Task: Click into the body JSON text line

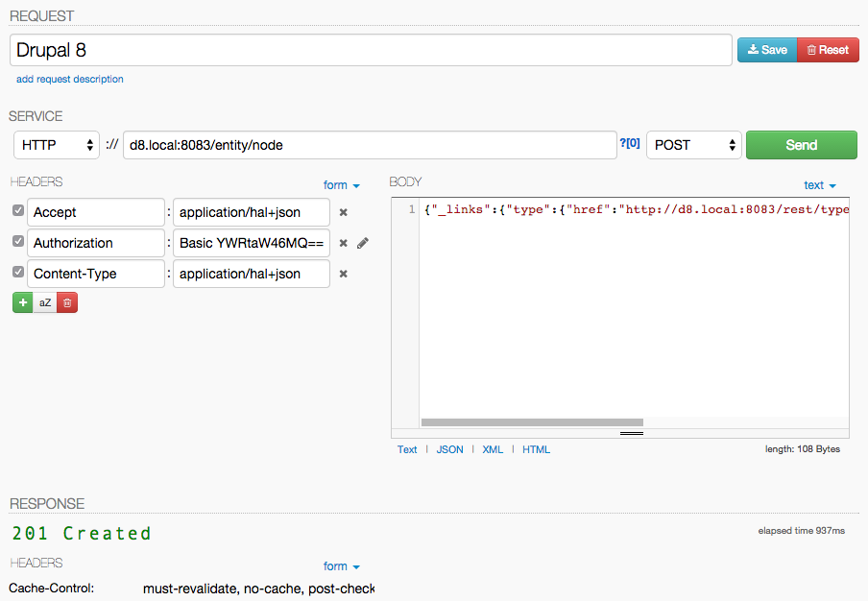Action: [636, 209]
